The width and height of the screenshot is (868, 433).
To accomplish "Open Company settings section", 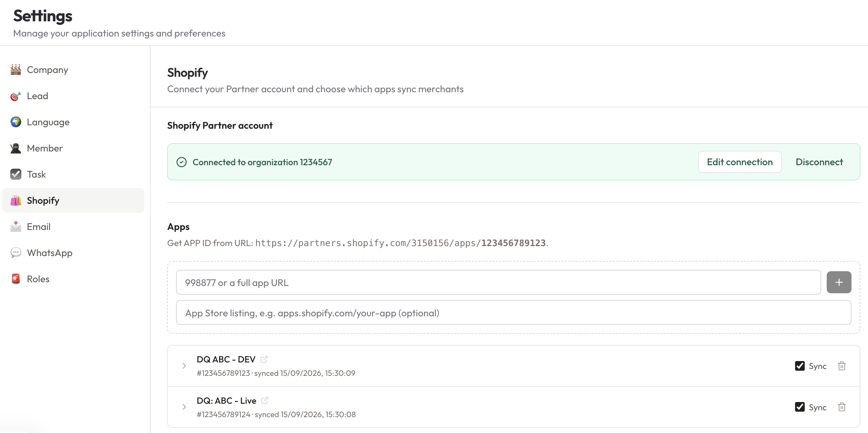I will [73, 70].
